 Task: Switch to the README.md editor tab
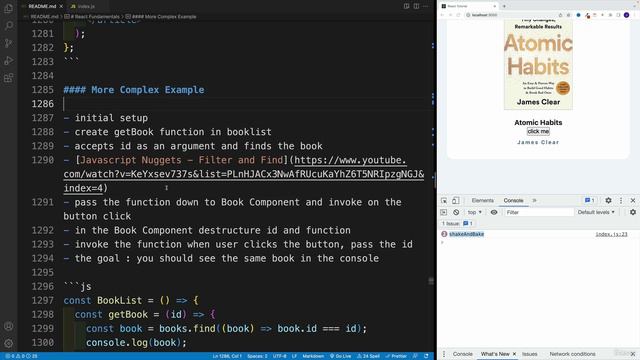point(42,6)
